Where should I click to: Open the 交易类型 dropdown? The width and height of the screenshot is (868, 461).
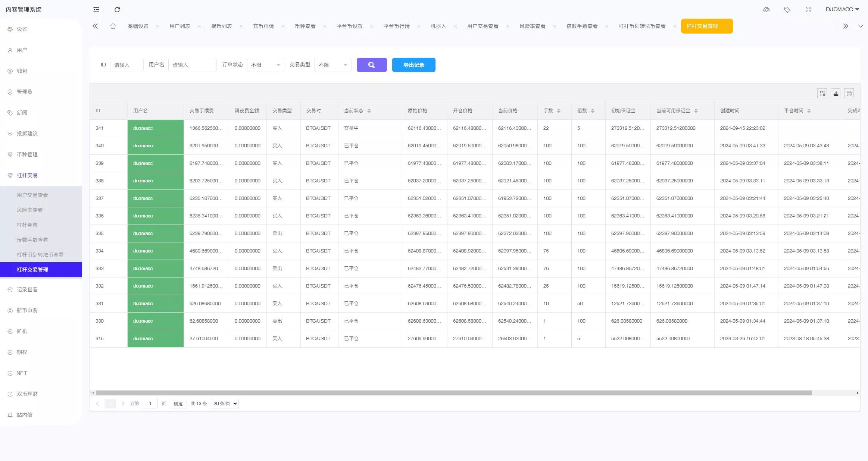(332, 65)
